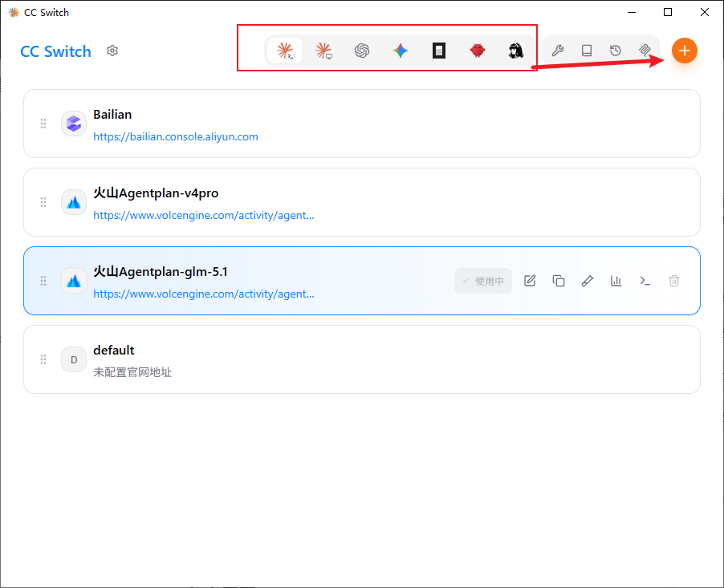Open the Bailian console URL link

point(176,136)
